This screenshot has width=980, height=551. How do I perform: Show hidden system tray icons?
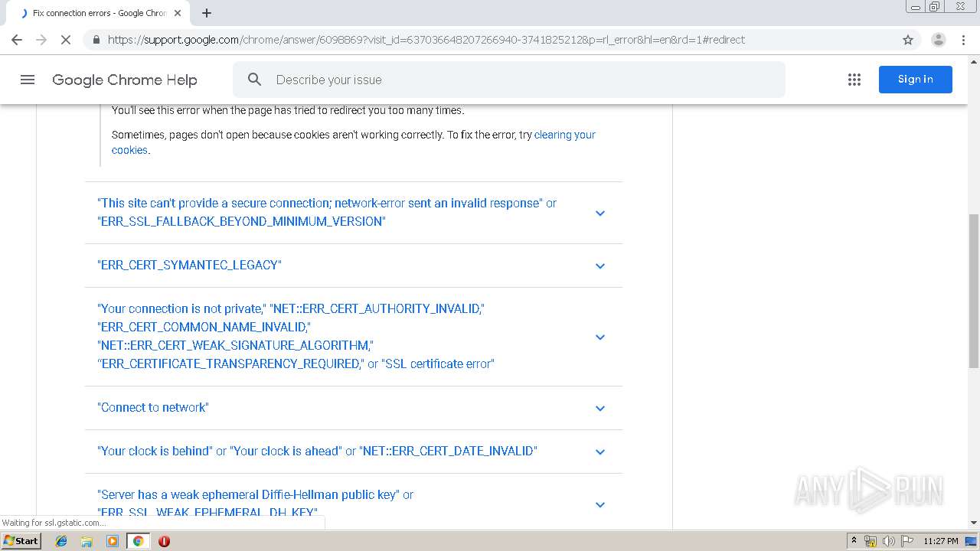point(854,541)
